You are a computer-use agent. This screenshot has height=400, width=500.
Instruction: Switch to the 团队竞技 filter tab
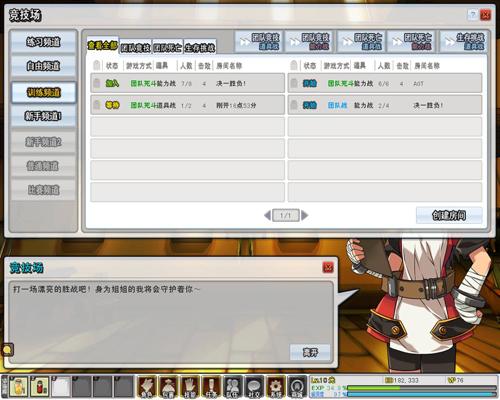(135, 48)
